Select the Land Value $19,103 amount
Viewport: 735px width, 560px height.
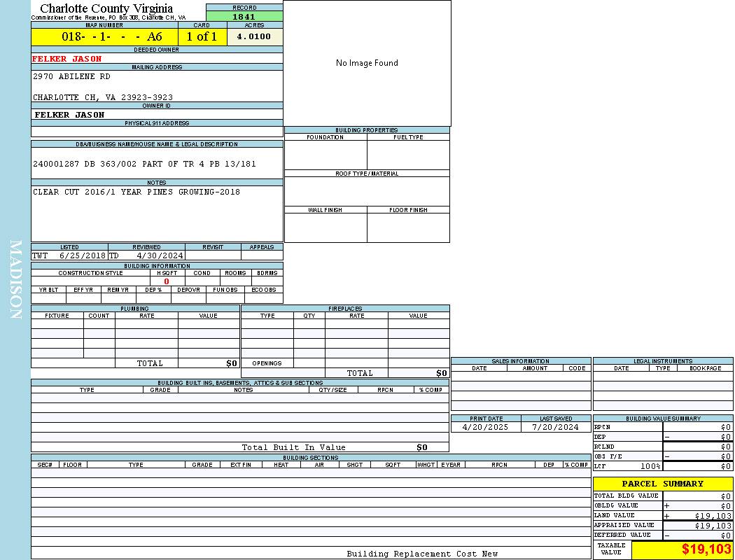pyautogui.click(x=713, y=516)
